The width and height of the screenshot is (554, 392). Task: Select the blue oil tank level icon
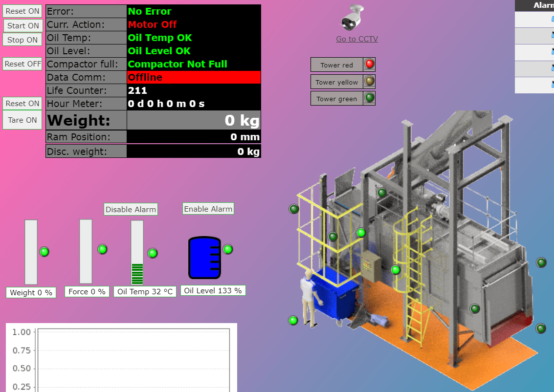[204, 258]
